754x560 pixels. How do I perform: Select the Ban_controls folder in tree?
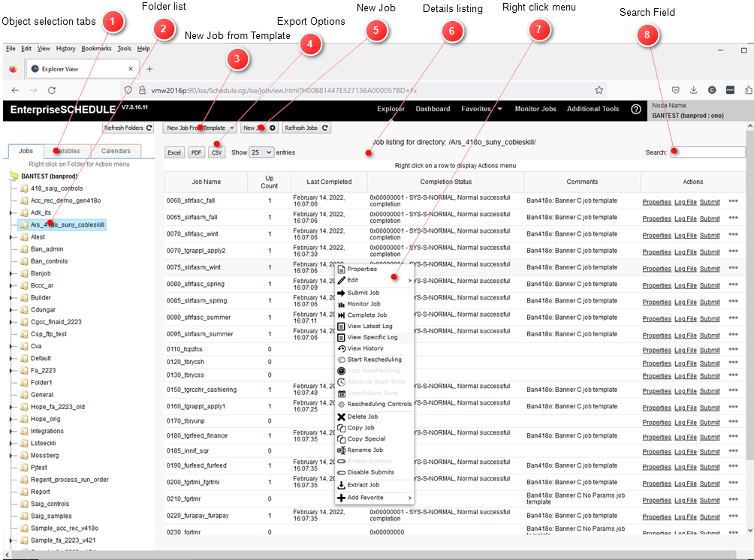coord(49,261)
